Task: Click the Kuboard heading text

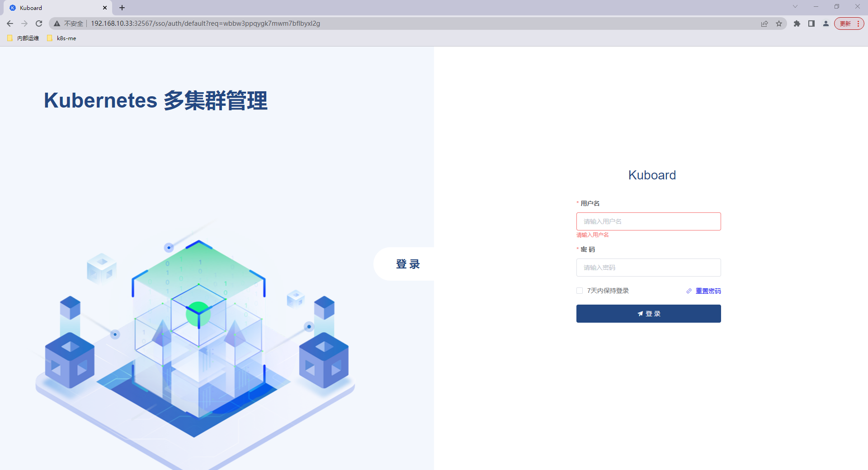Action: [652, 175]
